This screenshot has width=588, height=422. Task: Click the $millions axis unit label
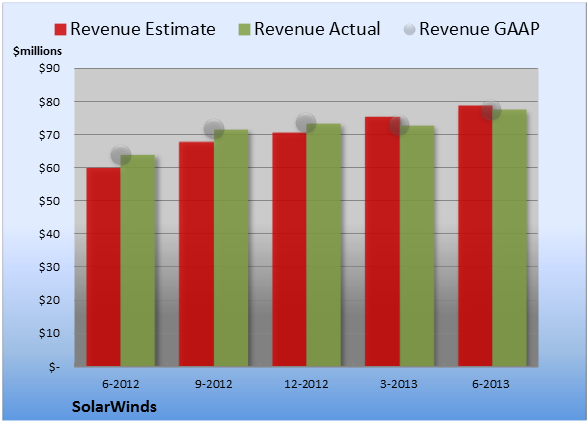(x=38, y=51)
